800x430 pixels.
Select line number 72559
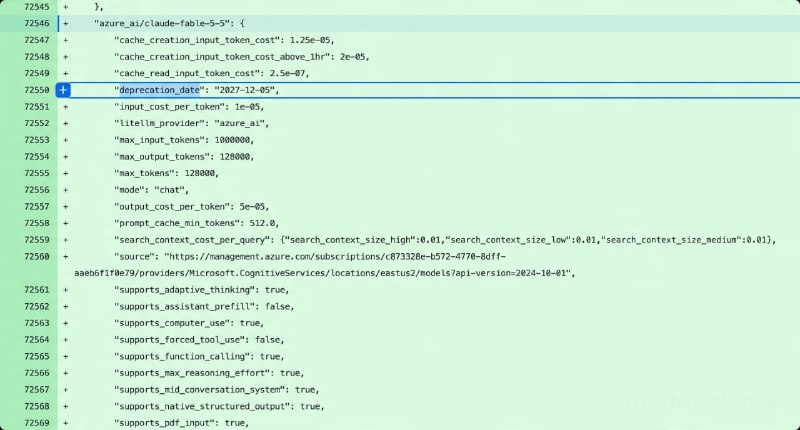(x=37, y=240)
